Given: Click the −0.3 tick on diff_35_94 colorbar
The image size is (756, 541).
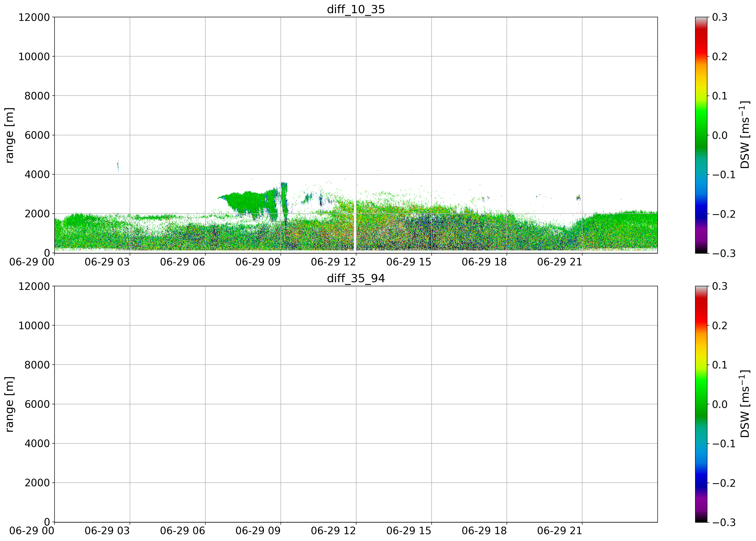Looking at the screenshot, I should pyautogui.click(x=724, y=523).
